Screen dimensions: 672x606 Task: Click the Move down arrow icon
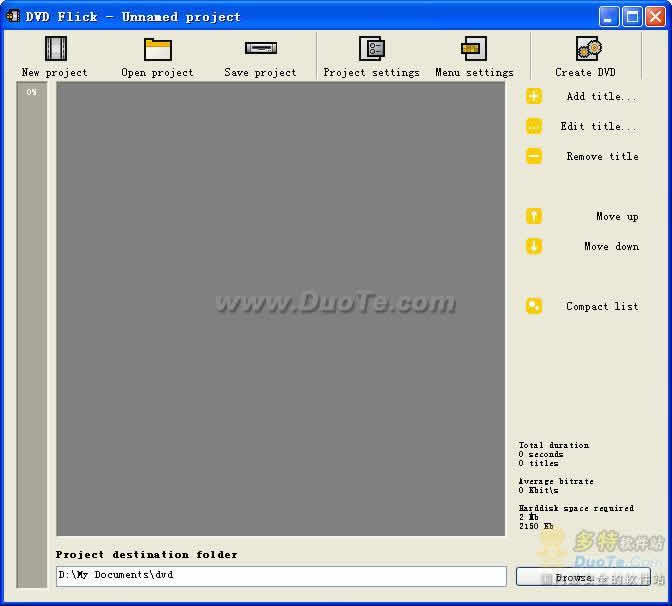click(x=534, y=246)
